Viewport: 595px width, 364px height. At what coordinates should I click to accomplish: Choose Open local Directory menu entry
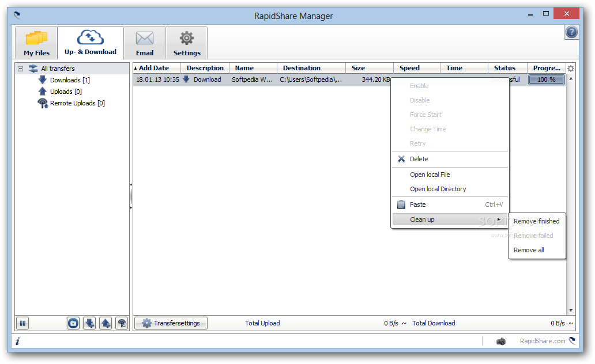[450, 189]
